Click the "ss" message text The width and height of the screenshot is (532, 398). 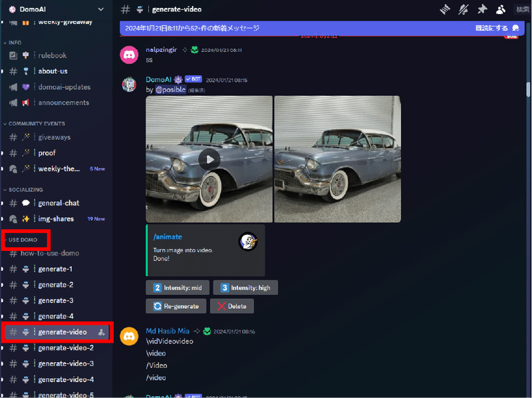click(x=149, y=60)
